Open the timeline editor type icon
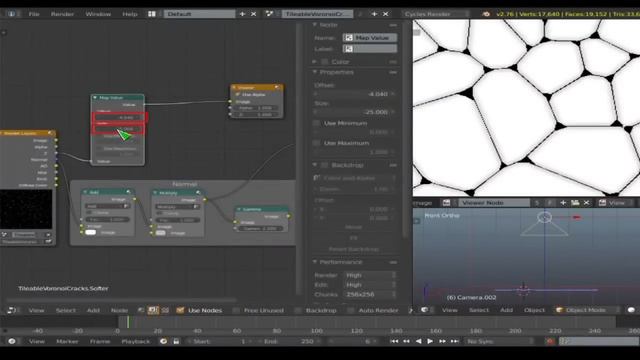The image size is (640, 360). (x=11, y=341)
